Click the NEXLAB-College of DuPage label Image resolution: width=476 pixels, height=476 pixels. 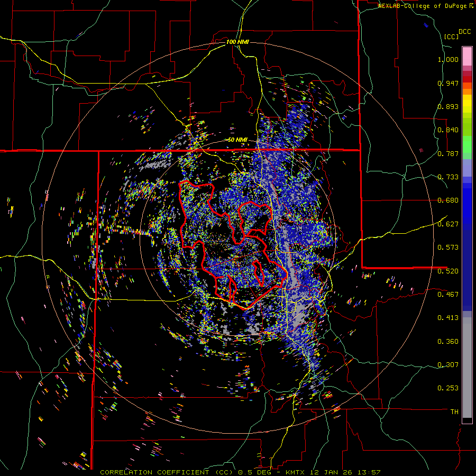coord(422,6)
